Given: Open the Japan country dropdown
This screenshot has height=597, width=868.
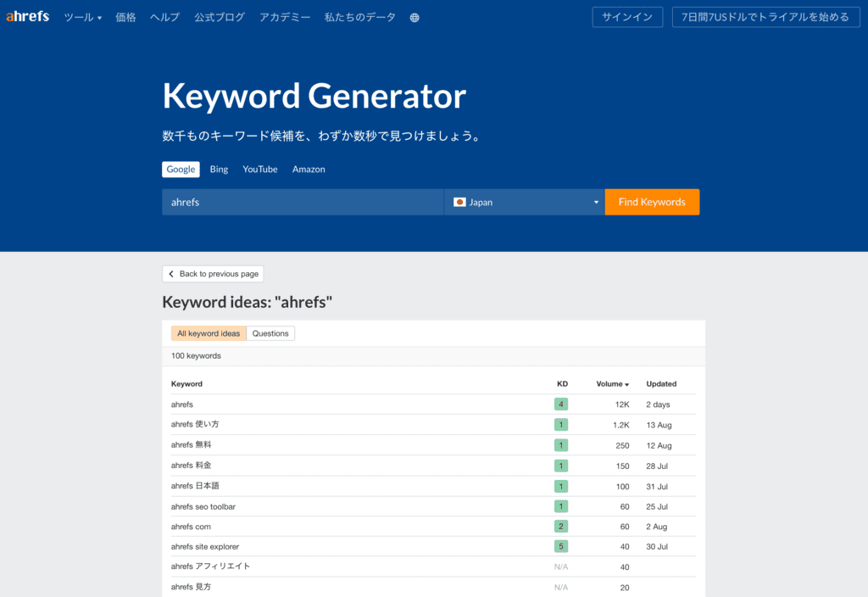Looking at the screenshot, I should pyautogui.click(x=525, y=203).
